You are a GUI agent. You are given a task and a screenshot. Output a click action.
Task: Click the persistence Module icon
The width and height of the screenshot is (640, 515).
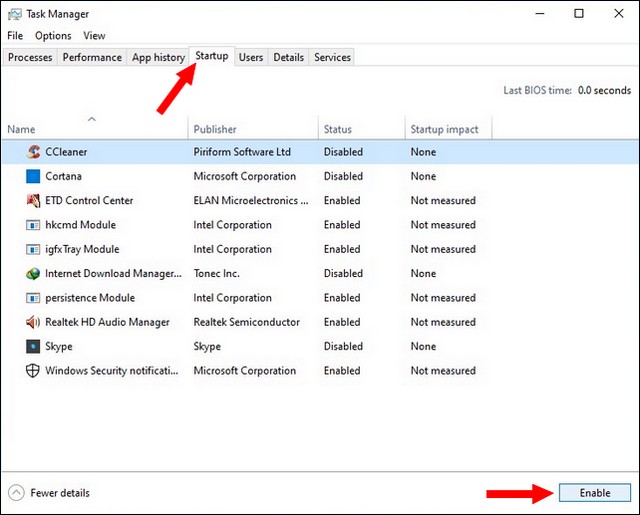[33, 298]
